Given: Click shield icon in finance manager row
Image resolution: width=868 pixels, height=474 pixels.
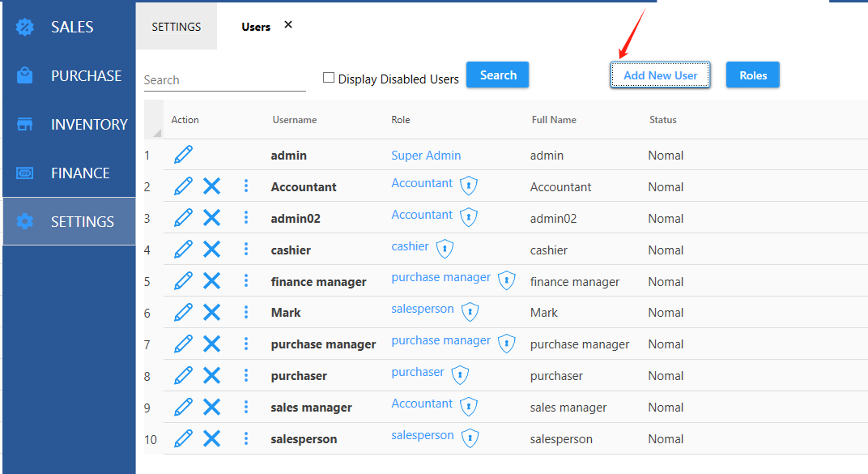Looking at the screenshot, I should pos(507,280).
